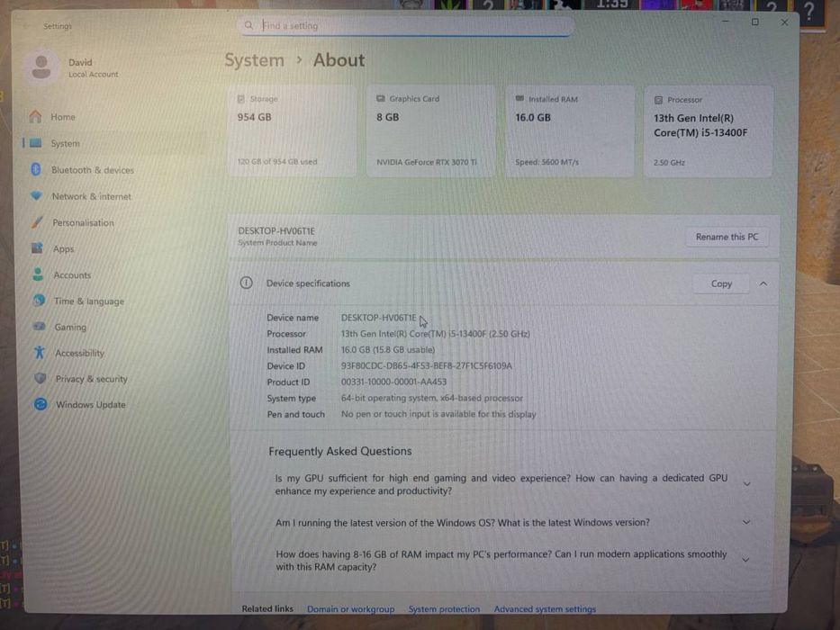Click the Accounts person icon
This screenshot has height=630, width=840.
[38, 274]
